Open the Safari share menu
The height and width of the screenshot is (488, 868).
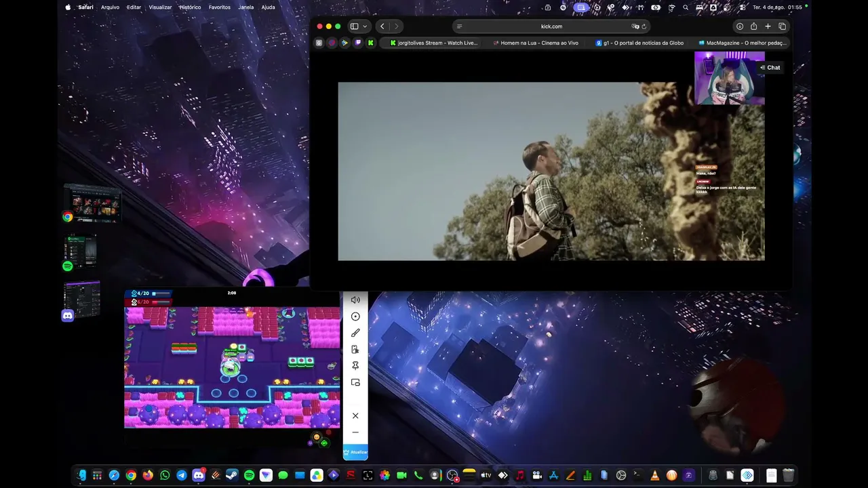click(x=753, y=26)
